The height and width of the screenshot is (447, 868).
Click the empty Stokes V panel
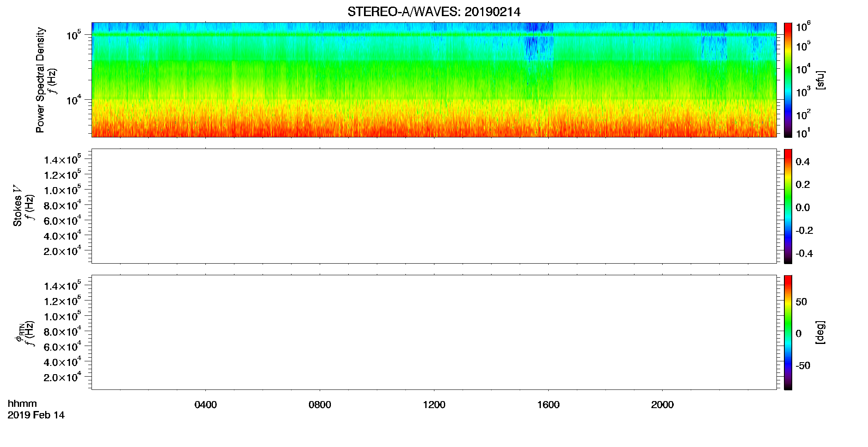(434, 206)
